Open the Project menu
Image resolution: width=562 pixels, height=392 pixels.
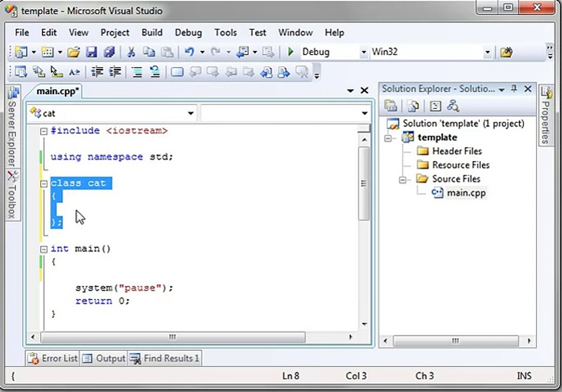point(115,33)
